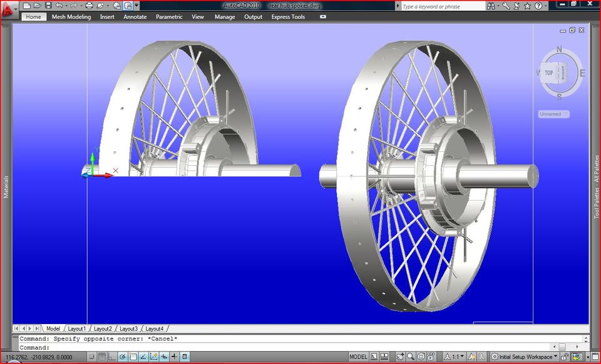Undo the last action
The image size is (601, 364).
[x=59, y=6]
